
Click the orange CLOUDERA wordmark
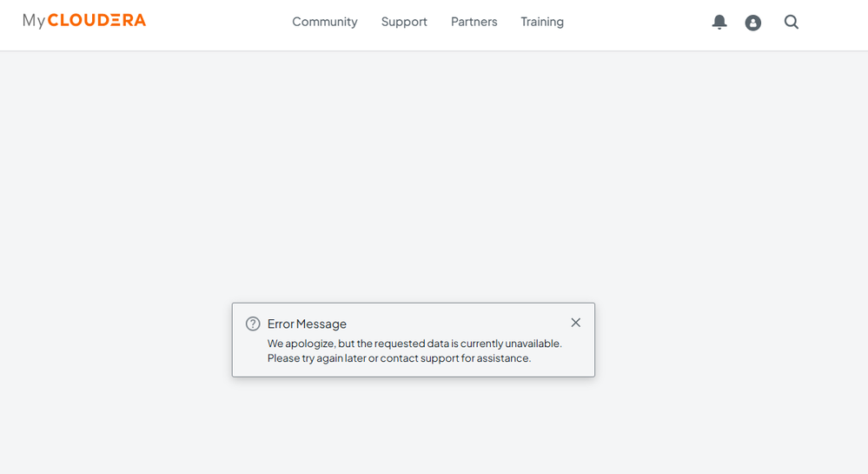click(x=96, y=20)
